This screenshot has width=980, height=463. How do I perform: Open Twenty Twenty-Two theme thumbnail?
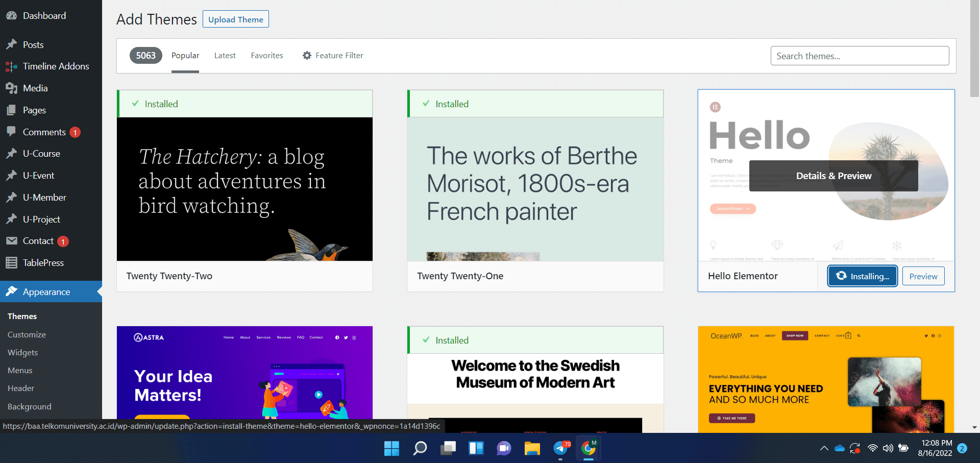244,189
